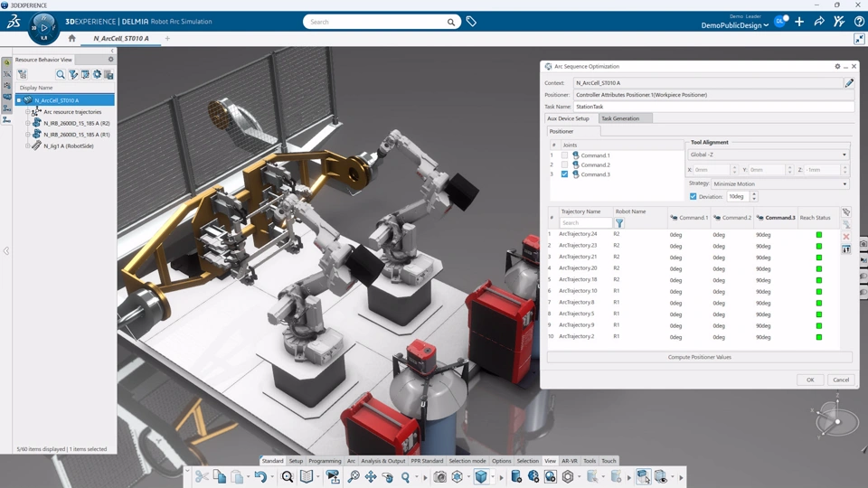Click the Trajectory Name search field
Screen dimensions: 868x488
(586, 223)
